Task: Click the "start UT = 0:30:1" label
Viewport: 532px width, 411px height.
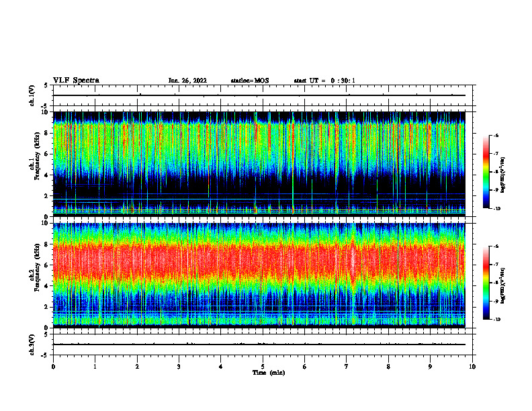Action: [324, 81]
